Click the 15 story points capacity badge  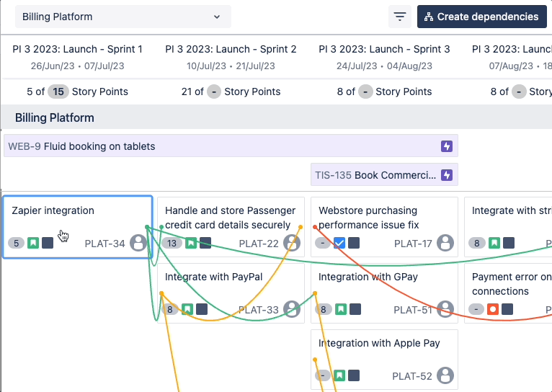coord(58,92)
